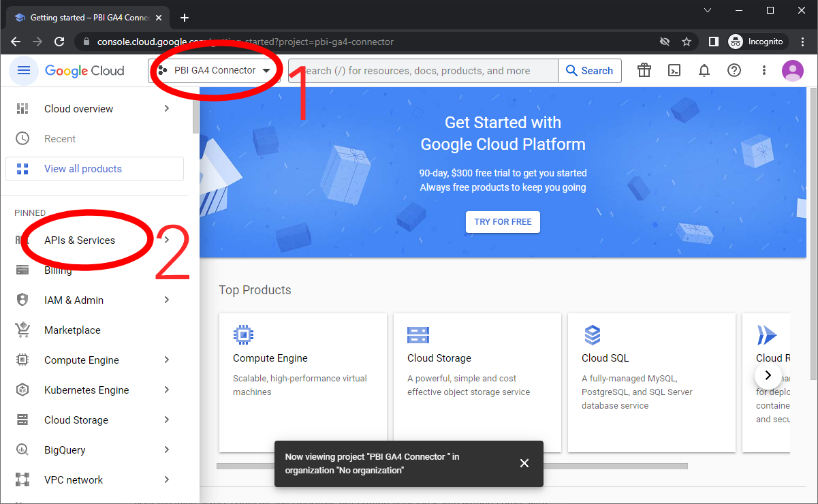This screenshot has height=504, width=818.
Task: Dismiss the project notification toast
Action: point(524,463)
